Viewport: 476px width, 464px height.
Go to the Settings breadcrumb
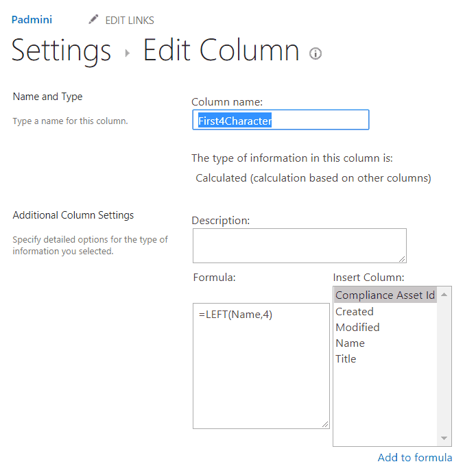point(61,51)
